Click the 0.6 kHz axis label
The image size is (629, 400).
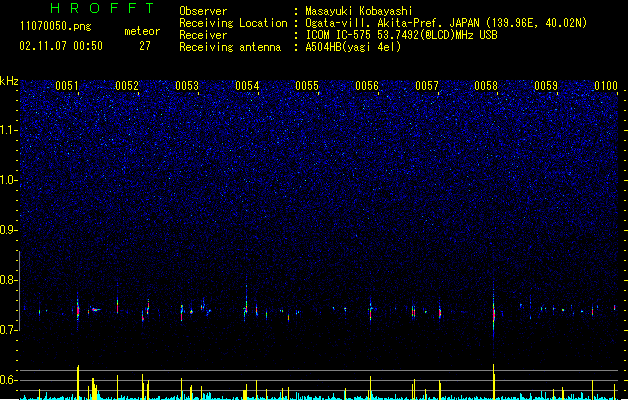tap(9, 380)
